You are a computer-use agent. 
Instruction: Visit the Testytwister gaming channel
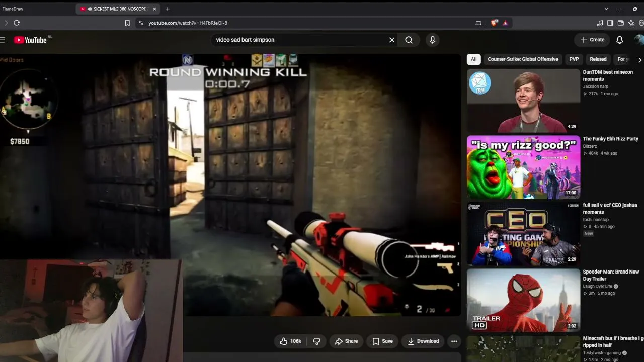(602, 353)
